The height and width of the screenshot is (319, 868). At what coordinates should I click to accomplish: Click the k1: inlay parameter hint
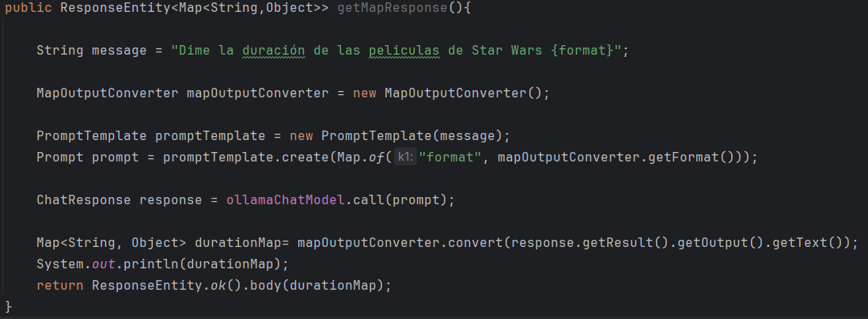point(404,158)
